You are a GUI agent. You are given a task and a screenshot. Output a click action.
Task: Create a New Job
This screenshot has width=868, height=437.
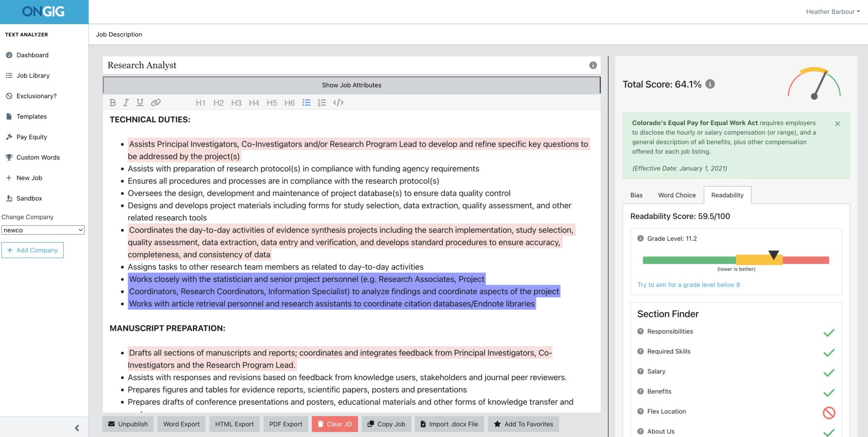pyautogui.click(x=29, y=177)
